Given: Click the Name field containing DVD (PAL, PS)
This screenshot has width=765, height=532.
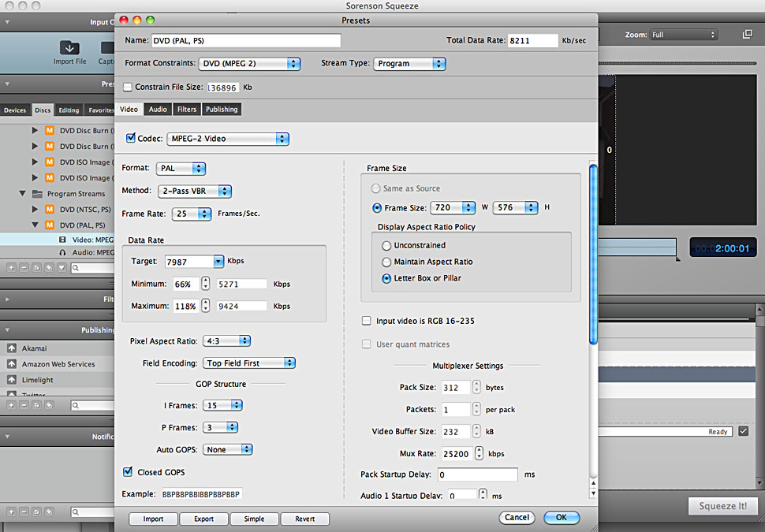Looking at the screenshot, I should [246, 40].
